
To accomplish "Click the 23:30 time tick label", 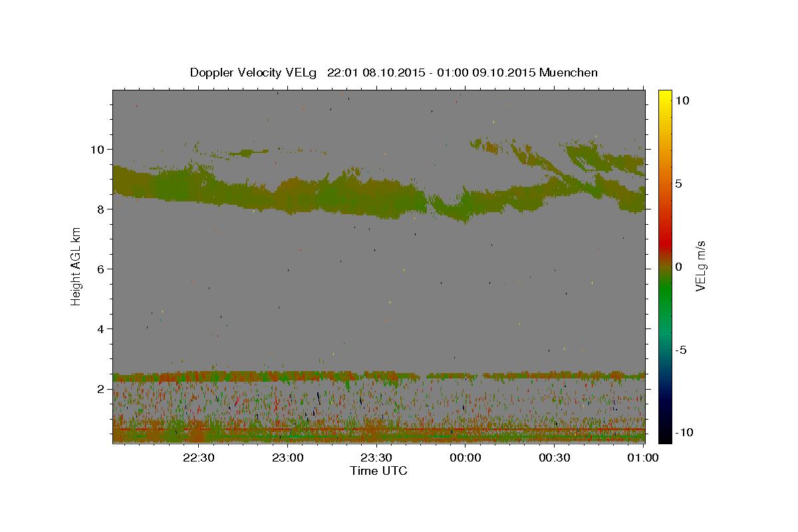I will coord(376,458).
